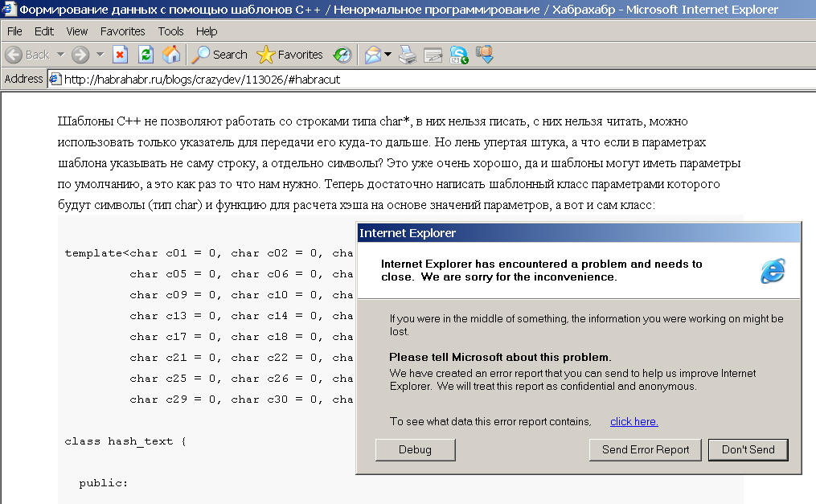Image resolution: width=816 pixels, height=504 pixels.
Task: Open the Skype toolbar icon
Action: click(458, 55)
